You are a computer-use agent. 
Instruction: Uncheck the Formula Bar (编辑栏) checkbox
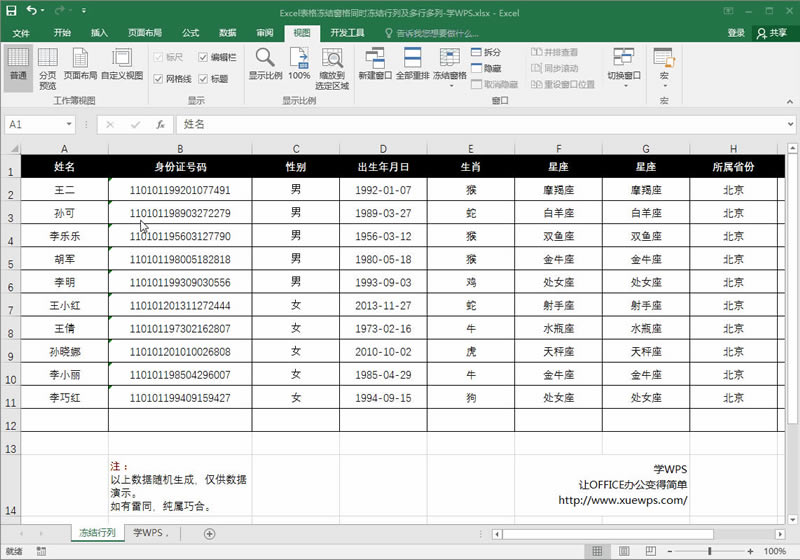pos(203,57)
